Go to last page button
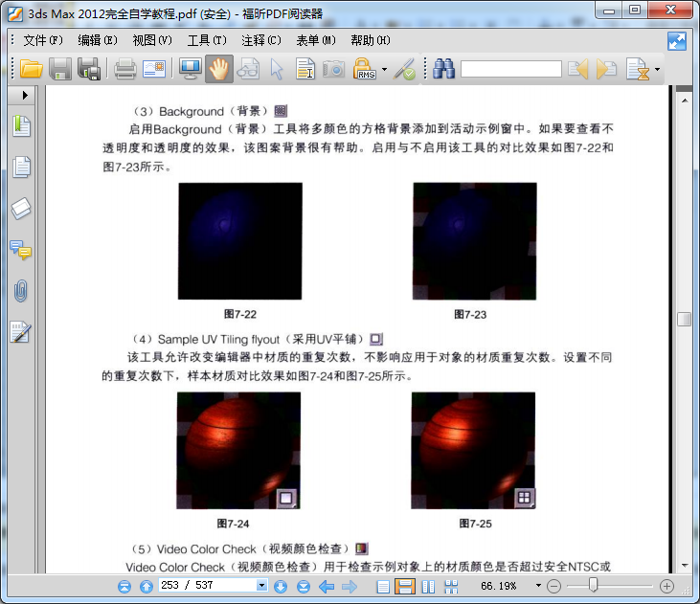 point(304,586)
